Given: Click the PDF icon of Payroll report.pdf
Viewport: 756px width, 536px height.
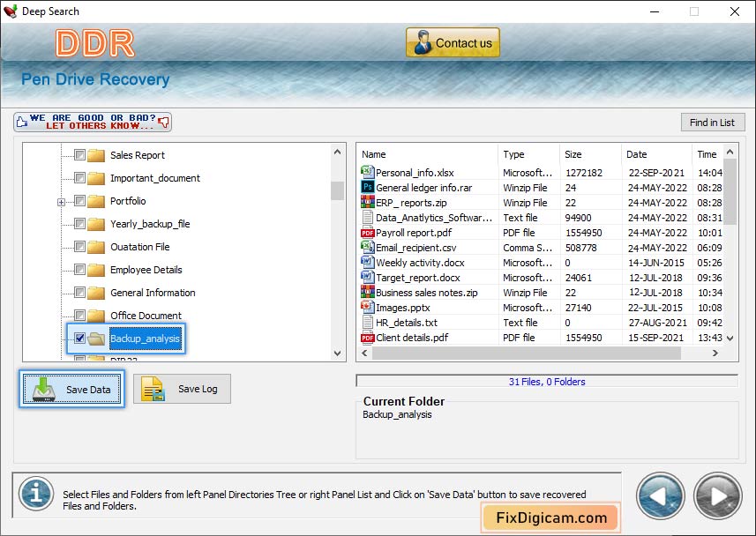Looking at the screenshot, I should click(x=368, y=233).
